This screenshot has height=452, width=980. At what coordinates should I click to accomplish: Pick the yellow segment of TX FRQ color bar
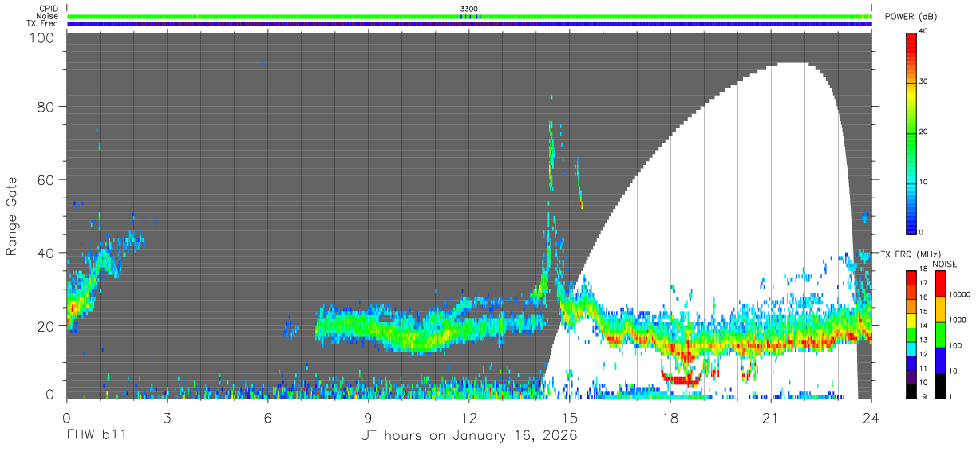911,320
